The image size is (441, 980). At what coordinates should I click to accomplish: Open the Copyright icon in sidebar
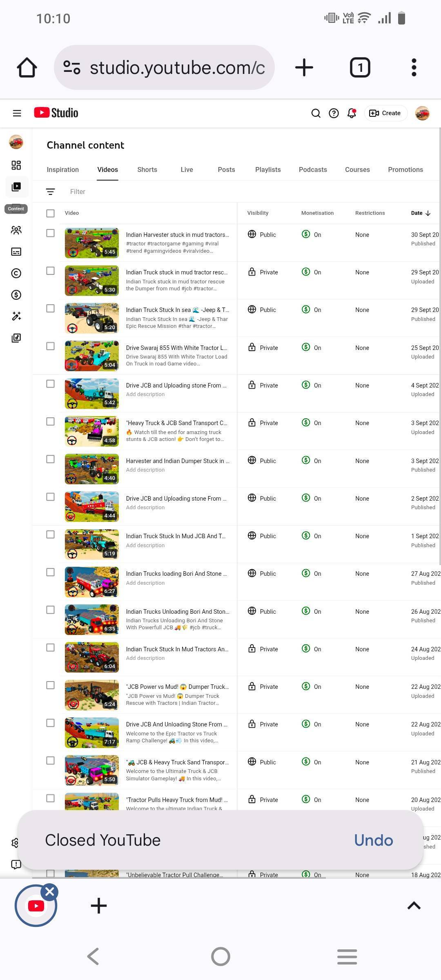point(16,273)
